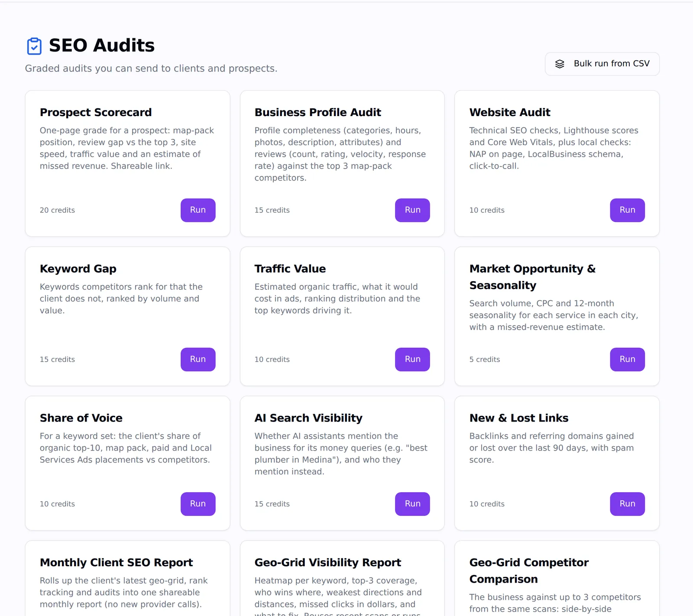The width and height of the screenshot is (693, 616).
Task: Click the Business Profile Audit title
Action: [318, 112]
